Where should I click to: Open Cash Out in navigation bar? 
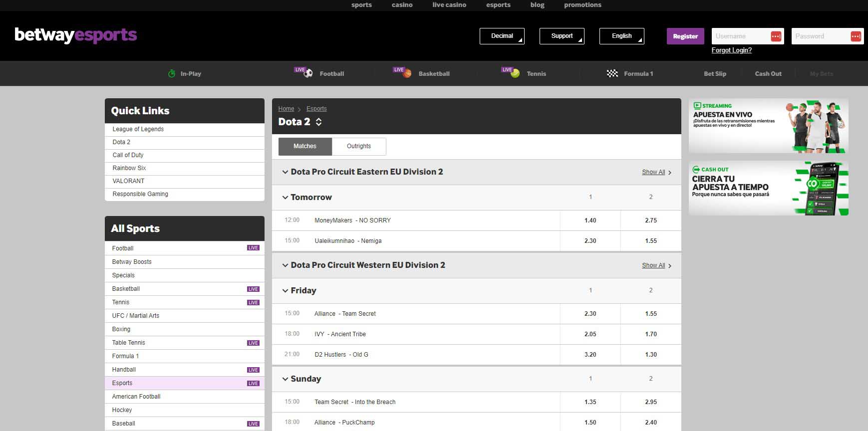point(768,73)
